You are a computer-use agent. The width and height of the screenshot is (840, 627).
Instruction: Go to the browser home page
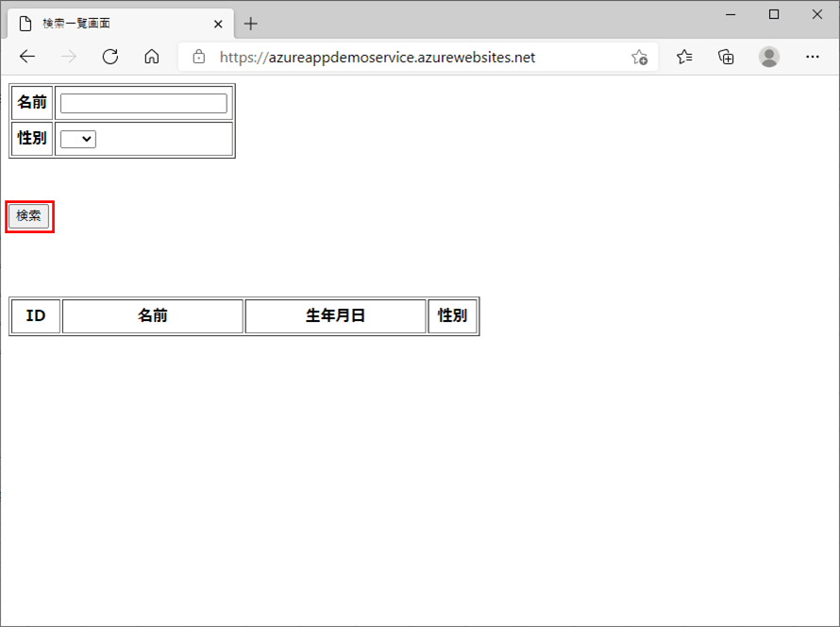click(x=151, y=57)
